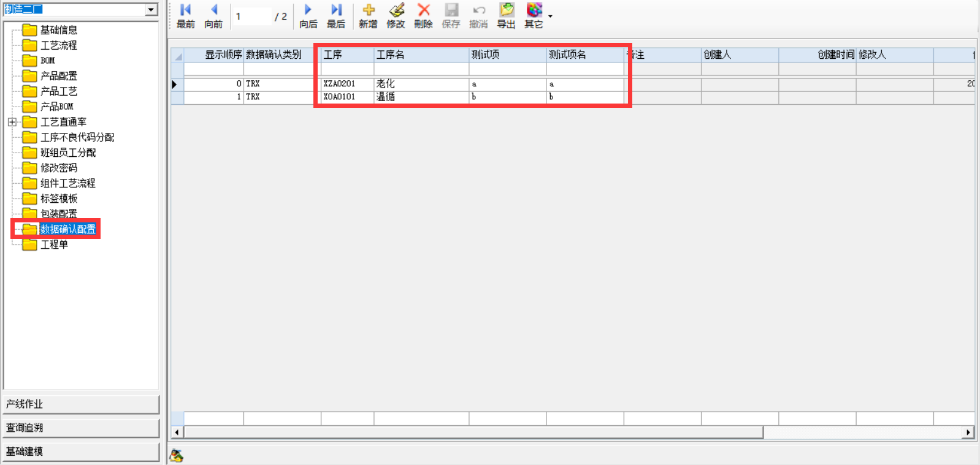
Task: Select the 数据确认配置 tree item
Action: click(67, 229)
